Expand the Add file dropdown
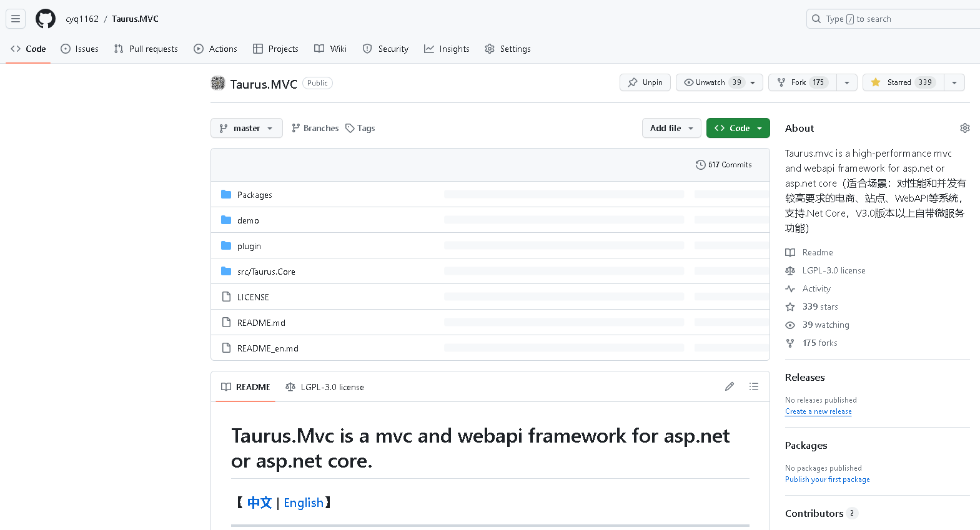The width and height of the screenshot is (980, 530). pyautogui.click(x=671, y=128)
